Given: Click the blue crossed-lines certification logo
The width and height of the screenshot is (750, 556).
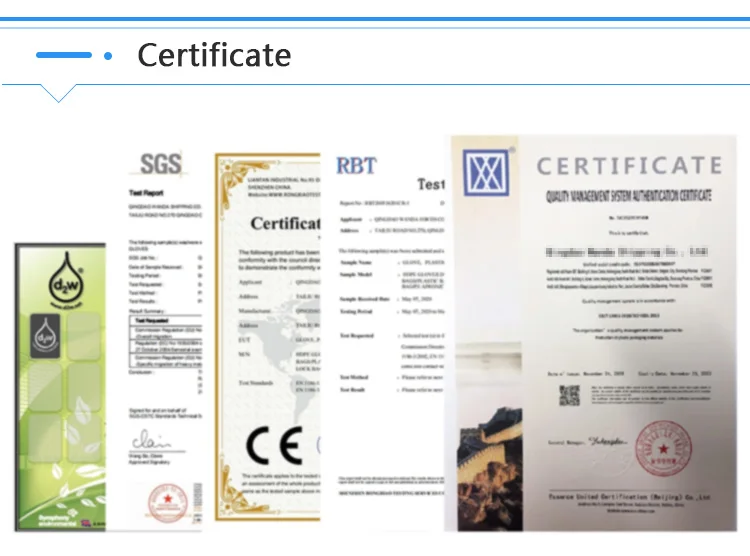Looking at the screenshot, I should click(x=485, y=172).
